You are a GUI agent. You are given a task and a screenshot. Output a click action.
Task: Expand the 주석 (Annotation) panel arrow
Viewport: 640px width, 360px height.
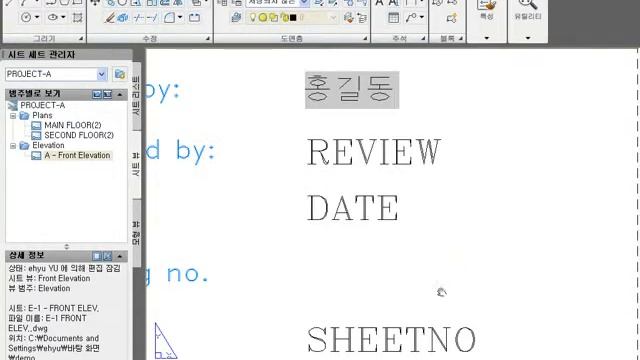tap(423, 38)
